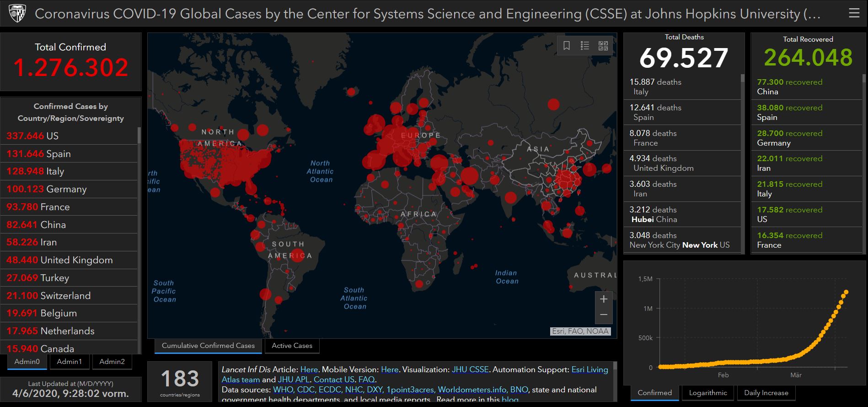
Task: Zoom in on the map
Action: [604, 299]
